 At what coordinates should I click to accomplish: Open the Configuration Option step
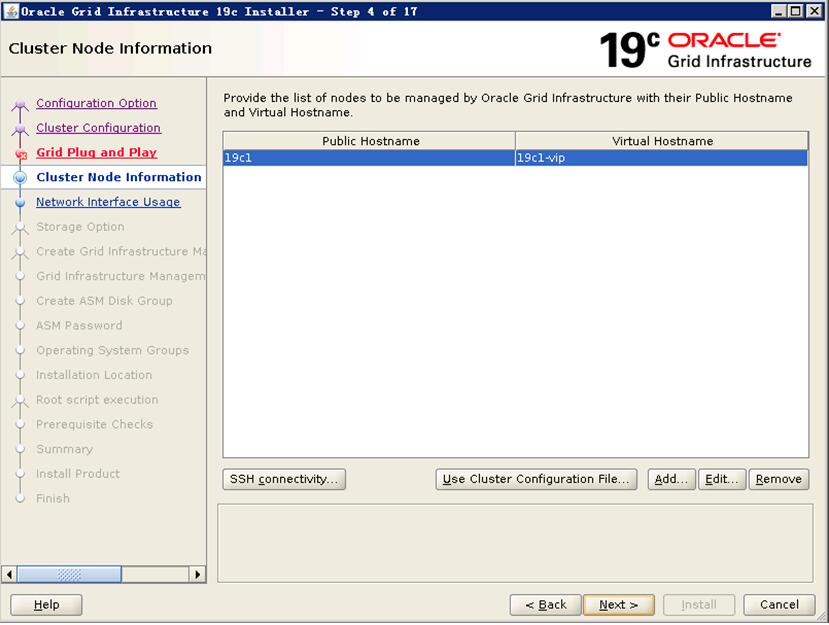(96, 103)
